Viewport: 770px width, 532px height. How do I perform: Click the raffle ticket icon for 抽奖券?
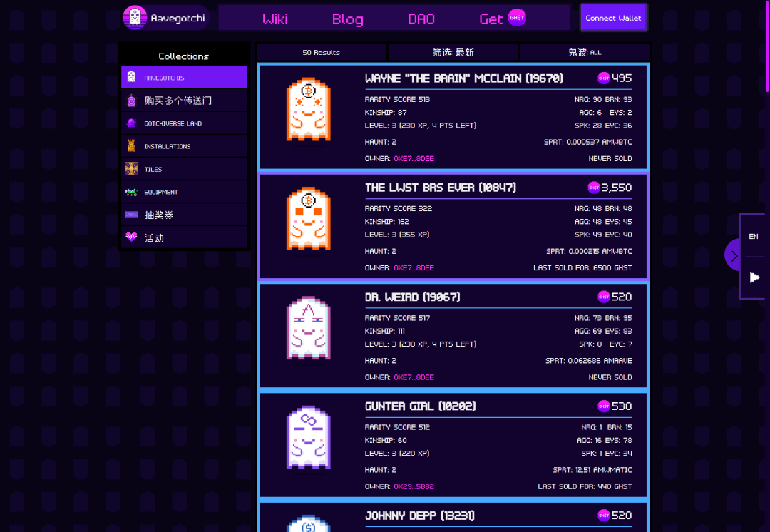click(x=131, y=215)
